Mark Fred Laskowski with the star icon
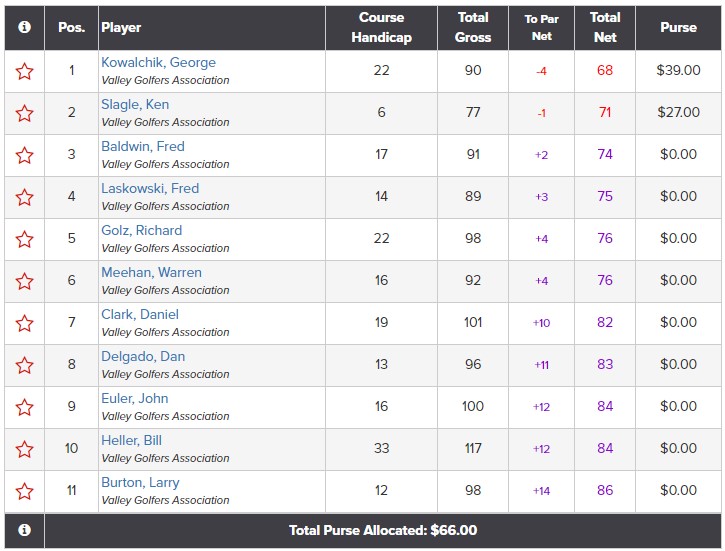The image size is (725, 551). click(x=25, y=197)
